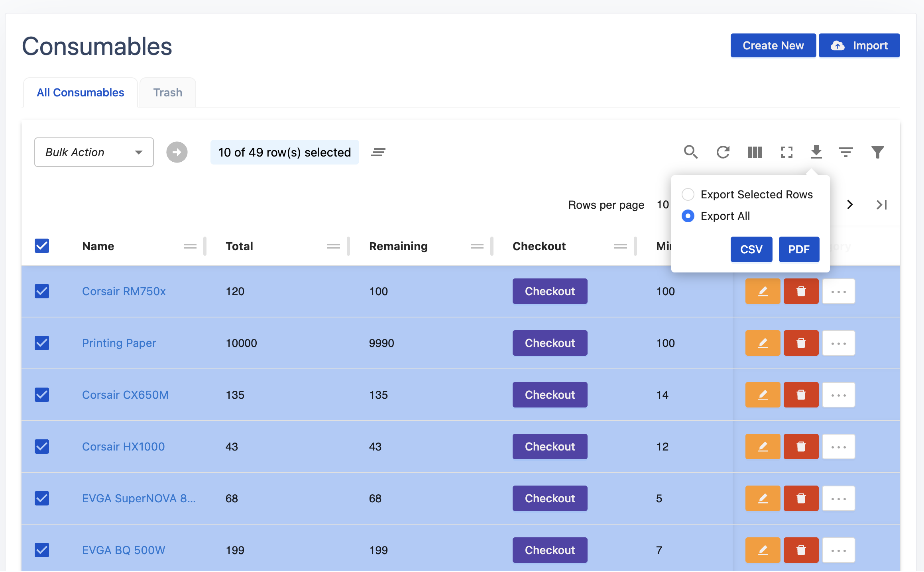This screenshot has height=572, width=924.
Task: Open the sorting lines icon
Action: tap(845, 152)
